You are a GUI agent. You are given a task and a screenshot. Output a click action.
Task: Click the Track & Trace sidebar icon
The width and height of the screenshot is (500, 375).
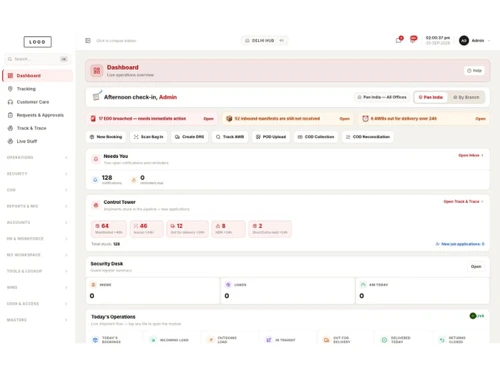pyautogui.click(x=10, y=128)
